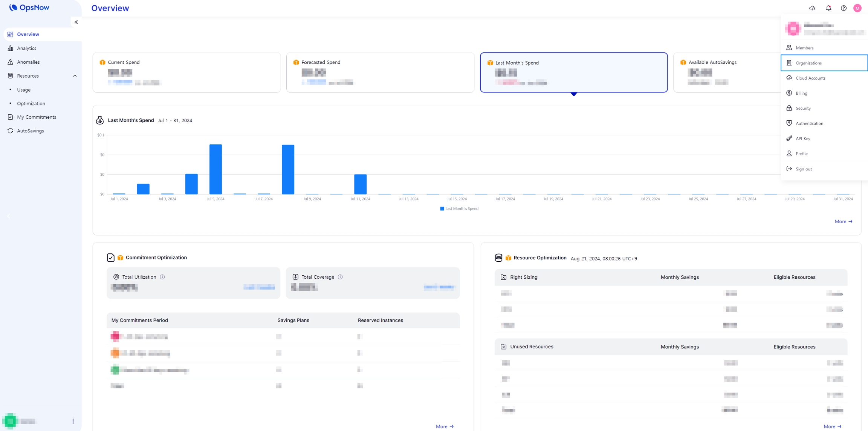Image resolution: width=868 pixels, height=431 pixels.
Task: Open Organizations from the user menu
Action: pos(808,63)
